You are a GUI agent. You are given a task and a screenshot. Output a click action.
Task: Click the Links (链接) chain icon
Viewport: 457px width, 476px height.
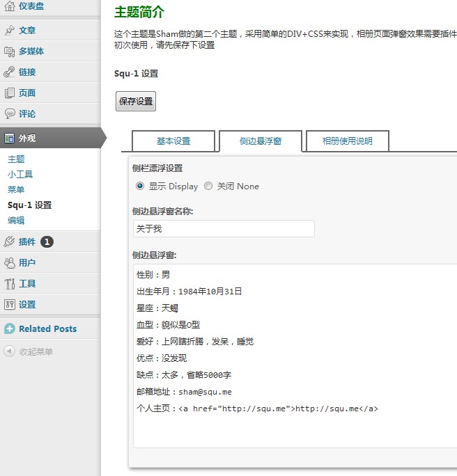pyautogui.click(x=10, y=72)
